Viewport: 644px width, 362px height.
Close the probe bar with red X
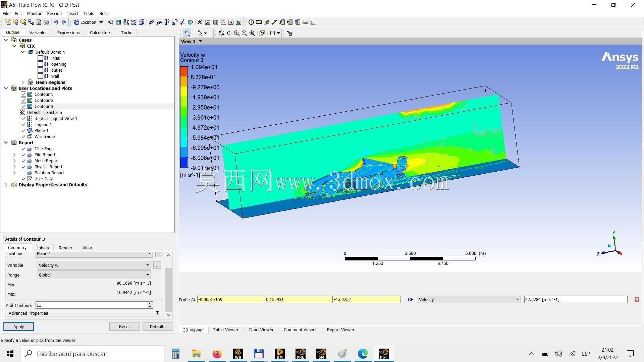tap(637, 299)
